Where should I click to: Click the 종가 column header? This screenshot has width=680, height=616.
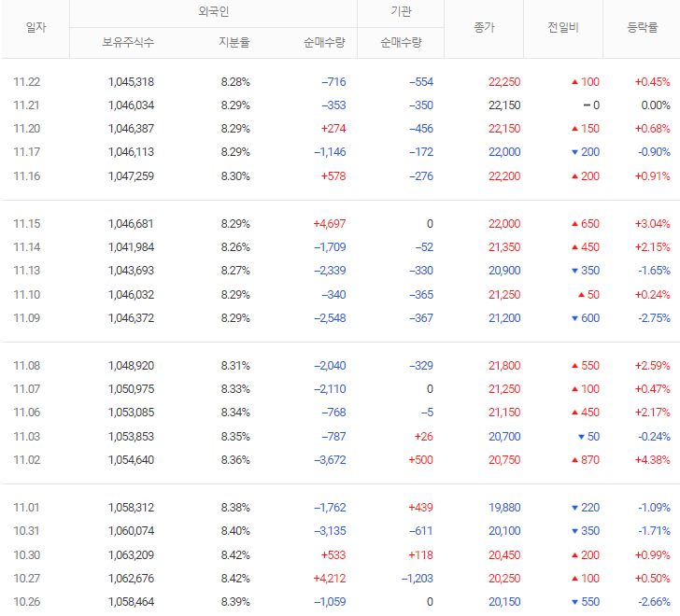point(484,28)
